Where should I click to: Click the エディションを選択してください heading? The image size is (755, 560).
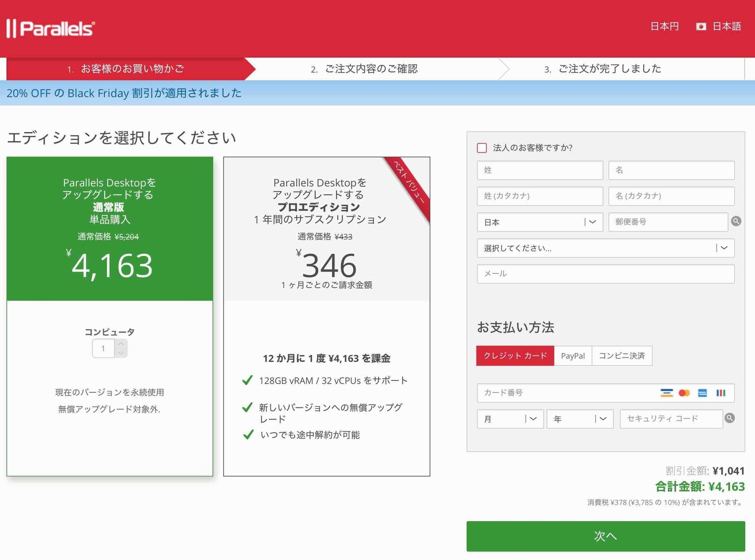122,138
